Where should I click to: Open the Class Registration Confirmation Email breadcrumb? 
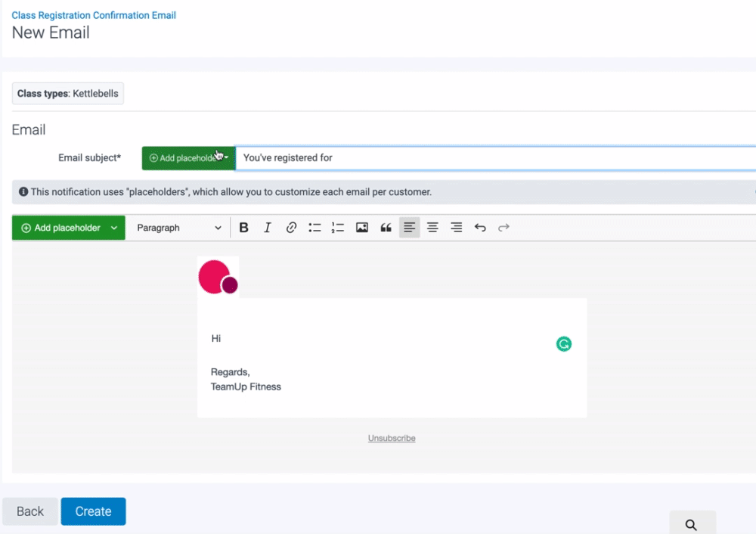pyautogui.click(x=94, y=15)
